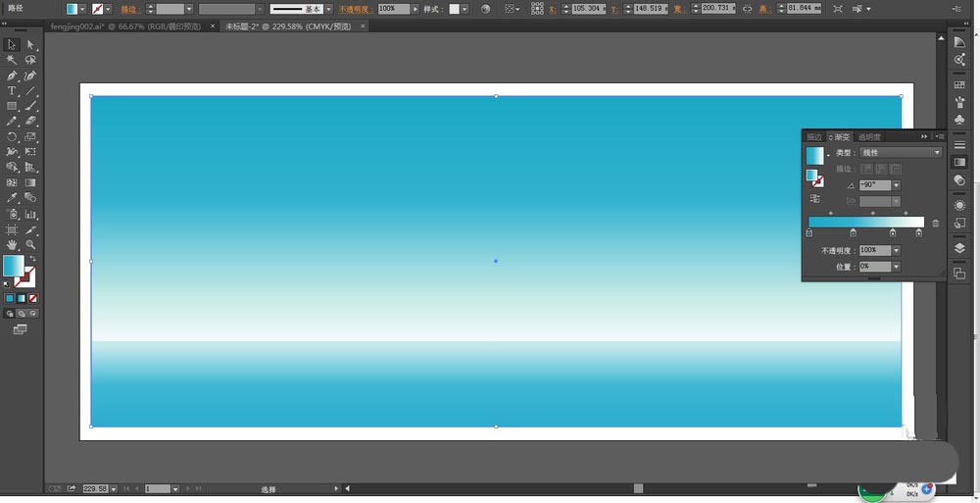Enable Draw Inside mode

(33, 314)
